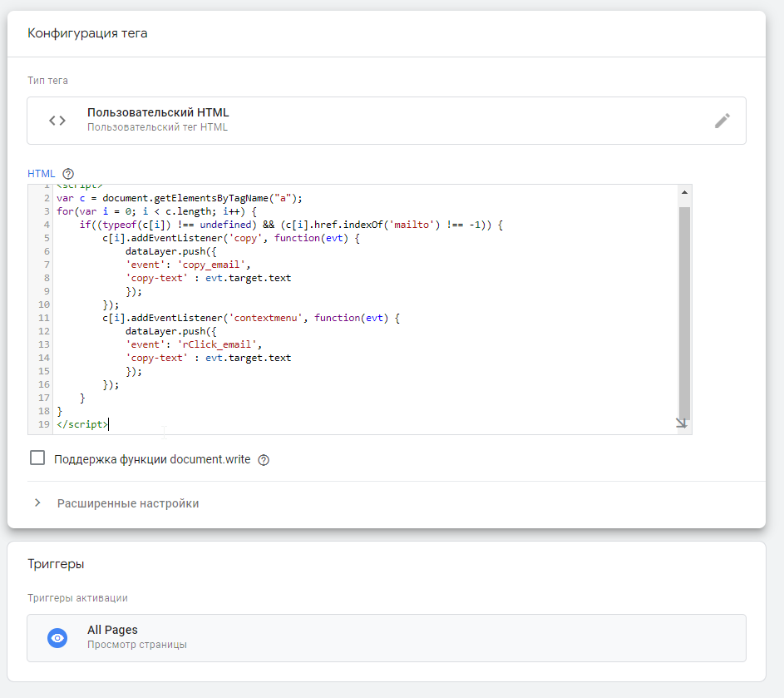This screenshot has height=698, width=784.
Task: Click the 'copy_email' event value in code
Action: click(x=211, y=265)
